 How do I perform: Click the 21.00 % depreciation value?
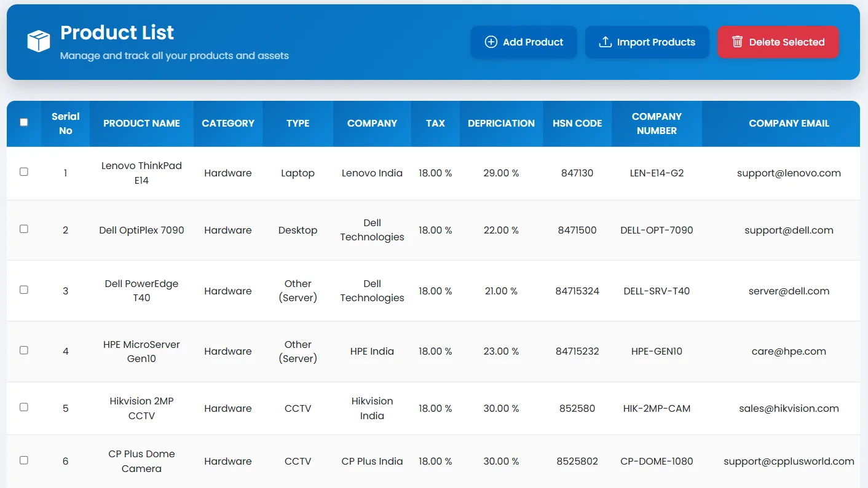pos(501,291)
